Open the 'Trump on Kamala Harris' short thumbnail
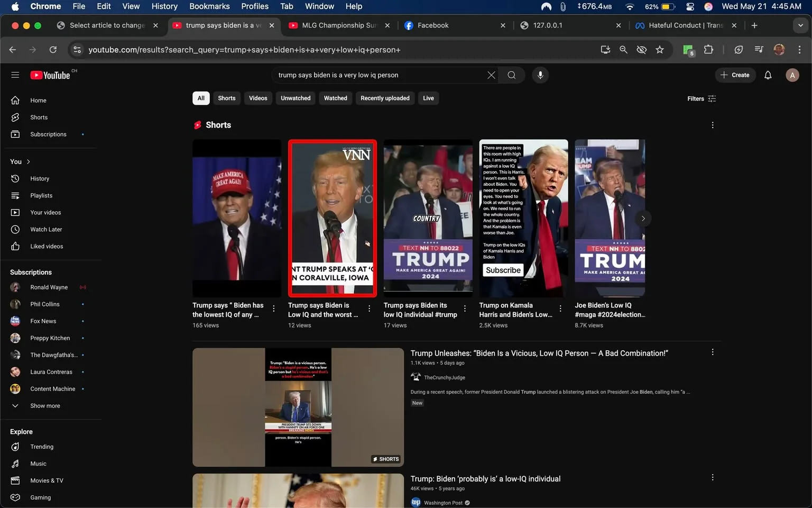 click(x=523, y=218)
